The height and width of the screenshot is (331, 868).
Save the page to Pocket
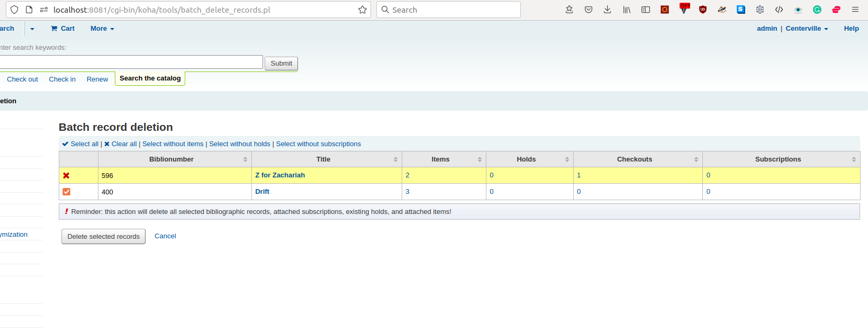(x=588, y=10)
